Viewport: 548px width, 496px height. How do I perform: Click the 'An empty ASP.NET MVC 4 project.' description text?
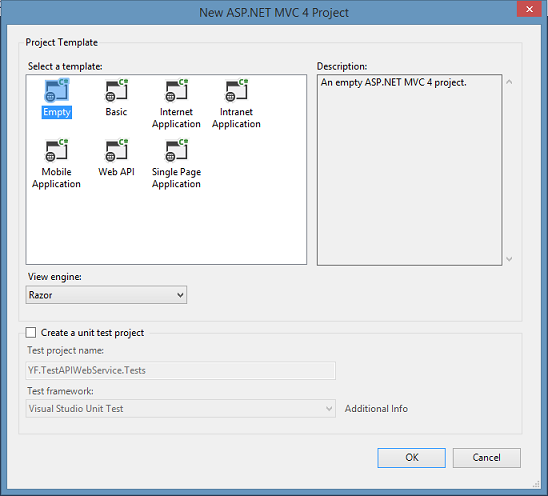394,83
